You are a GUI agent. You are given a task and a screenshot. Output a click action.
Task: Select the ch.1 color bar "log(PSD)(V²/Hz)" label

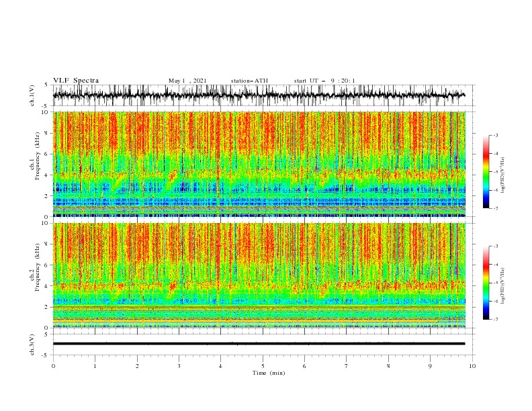click(x=503, y=175)
